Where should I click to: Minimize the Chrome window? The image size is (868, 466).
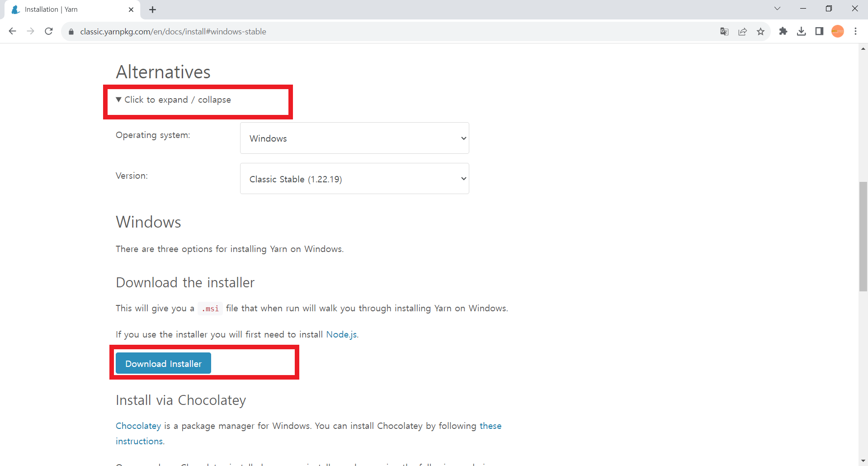[x=803, y=9]
